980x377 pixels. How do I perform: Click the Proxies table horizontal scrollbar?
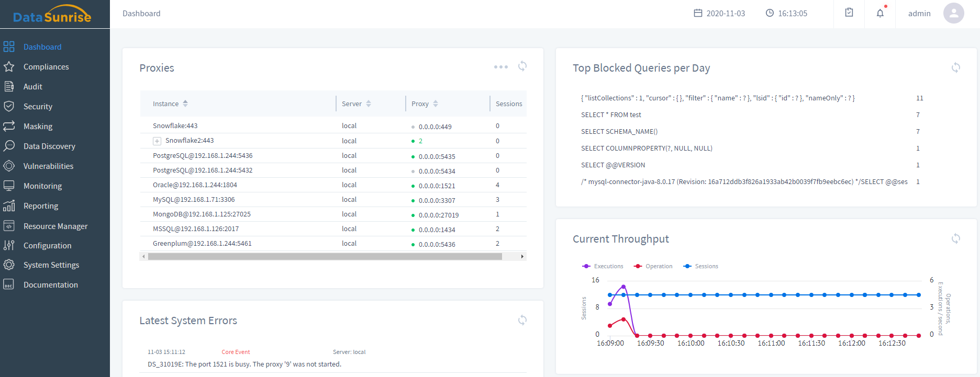325,257
